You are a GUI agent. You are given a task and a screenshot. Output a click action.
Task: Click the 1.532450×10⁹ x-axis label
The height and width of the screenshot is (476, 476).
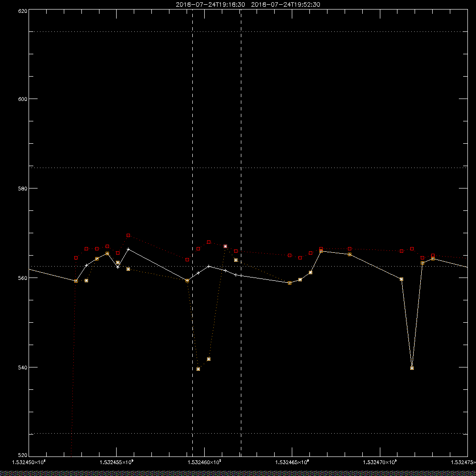coord(29,462)
